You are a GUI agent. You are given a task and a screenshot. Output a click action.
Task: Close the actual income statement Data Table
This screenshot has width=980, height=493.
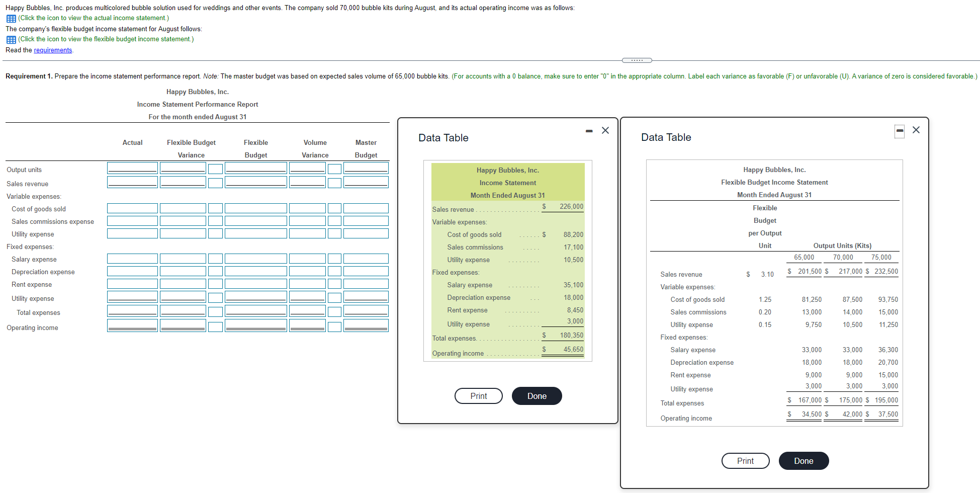point(605,130)
